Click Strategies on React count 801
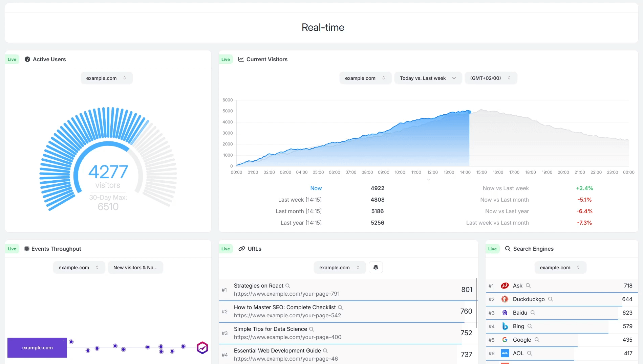Viewport: 643px width, 364px height. tap(467, 290)
